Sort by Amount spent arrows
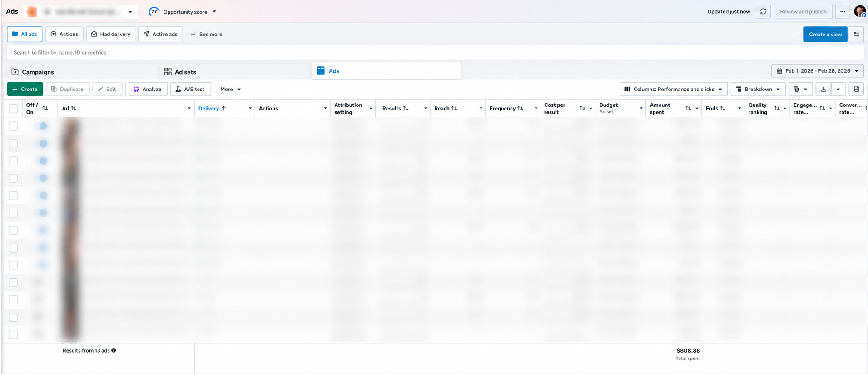 click(x=688, y=109)
